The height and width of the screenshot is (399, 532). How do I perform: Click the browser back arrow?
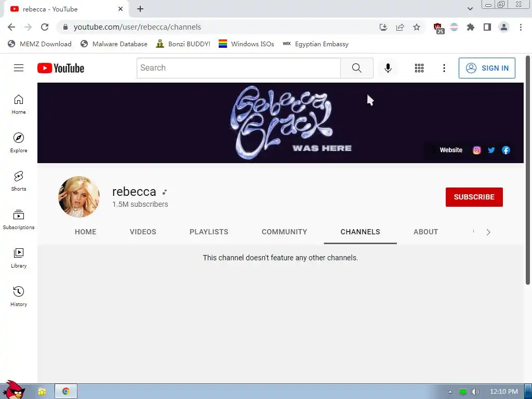tap(11, 27)
